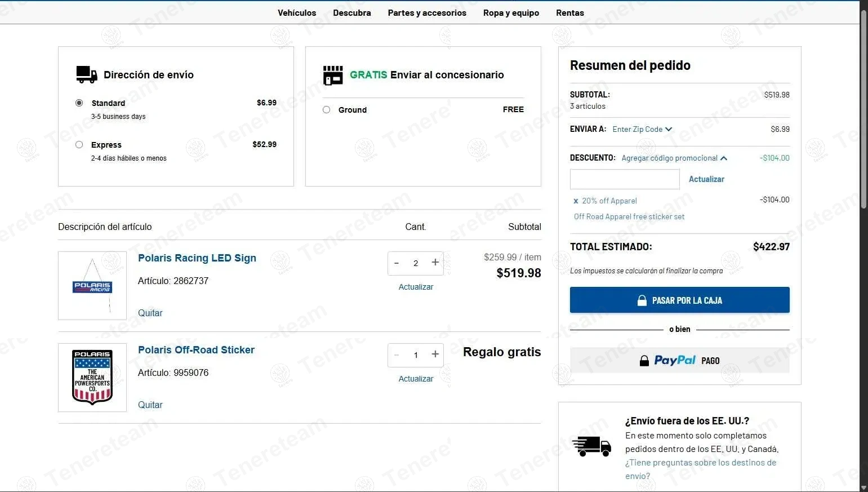
Task: Select Ground free dealer shipping
Action: pos(326,110)
